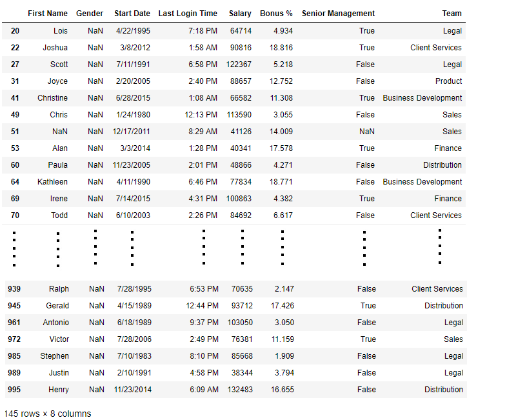The height and width of the screenshot is (420, 507).
Task: Click start date 3/3/2014 for Alan
Action: (x=135, y=148)
